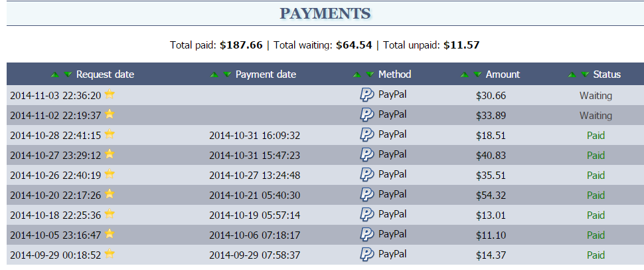Click the Amount column header label
The image size is (644, 270).
pos(503,74)
